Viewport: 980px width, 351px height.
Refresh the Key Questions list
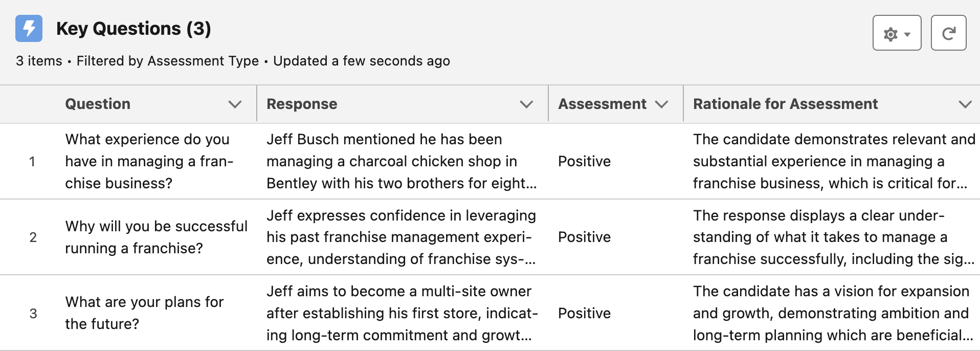(948, 33)
